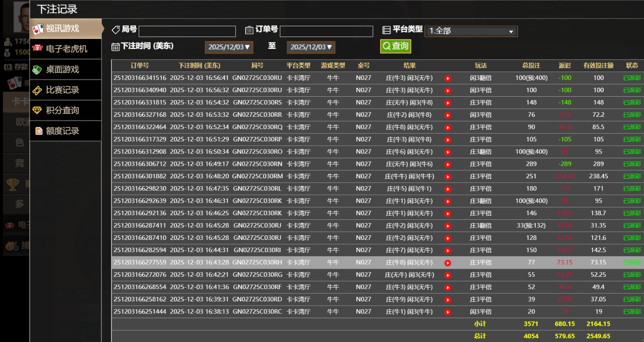Click replay icon for order 251203166301882
This screenshot has width=644, height=342.
click(x=447, y=177)
